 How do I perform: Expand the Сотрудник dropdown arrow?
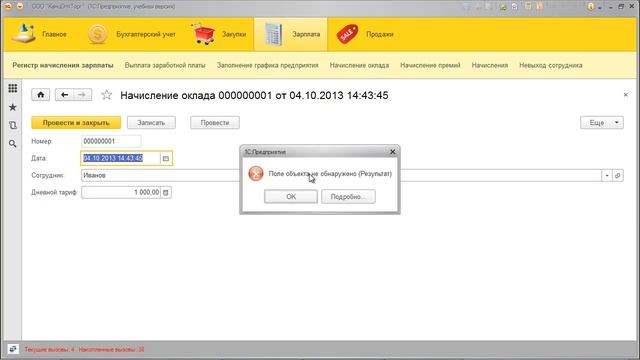click(607, 175)
